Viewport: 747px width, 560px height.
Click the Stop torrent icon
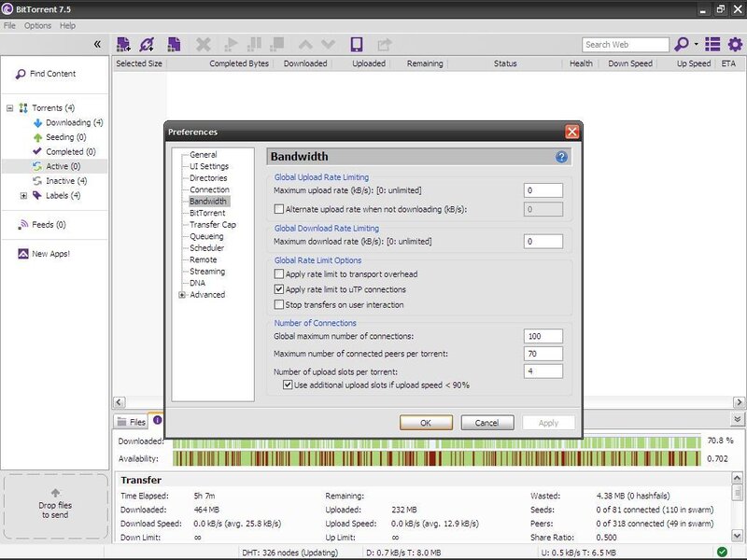[x=276, y=44]
